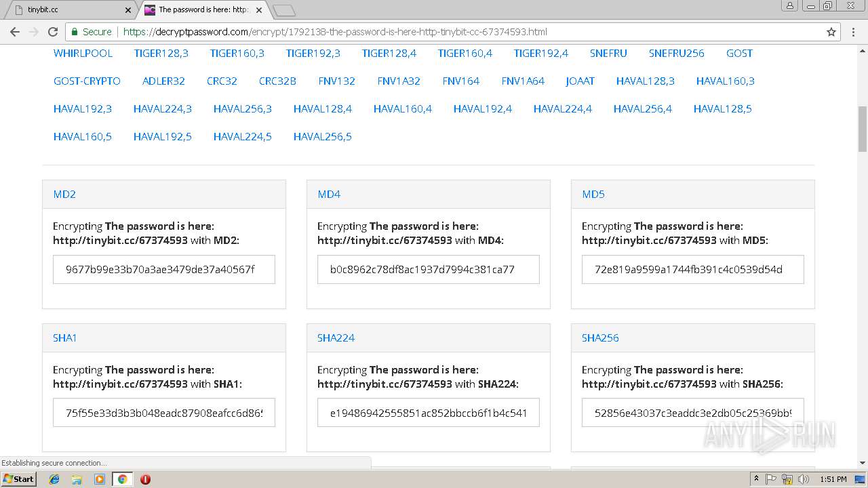Open File Explorer folder in taskbar
This screenshot has width=868, height=488.
click(x=77, y=479)
